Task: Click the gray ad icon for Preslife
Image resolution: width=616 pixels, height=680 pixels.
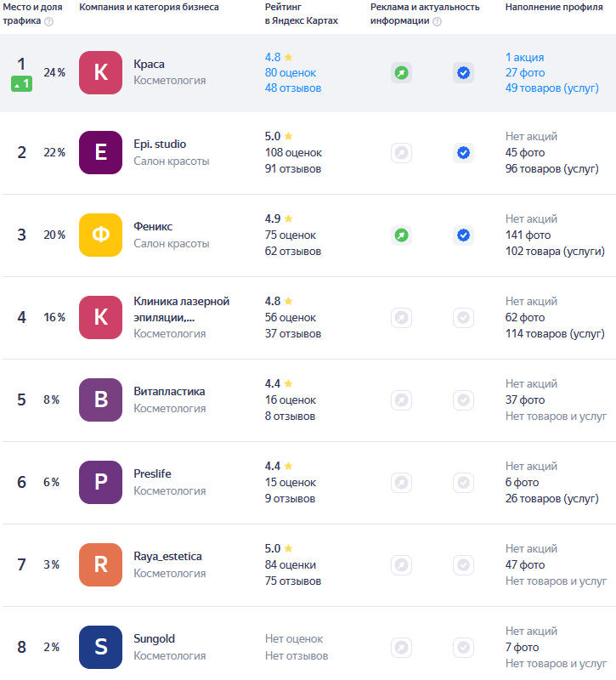Action: (x=401, y=483)
